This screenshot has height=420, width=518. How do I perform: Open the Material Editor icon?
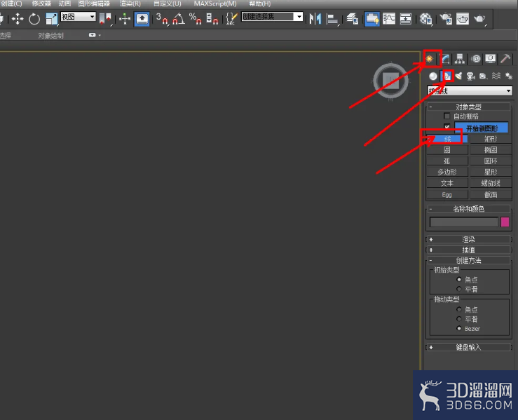(x=426, y=19)
